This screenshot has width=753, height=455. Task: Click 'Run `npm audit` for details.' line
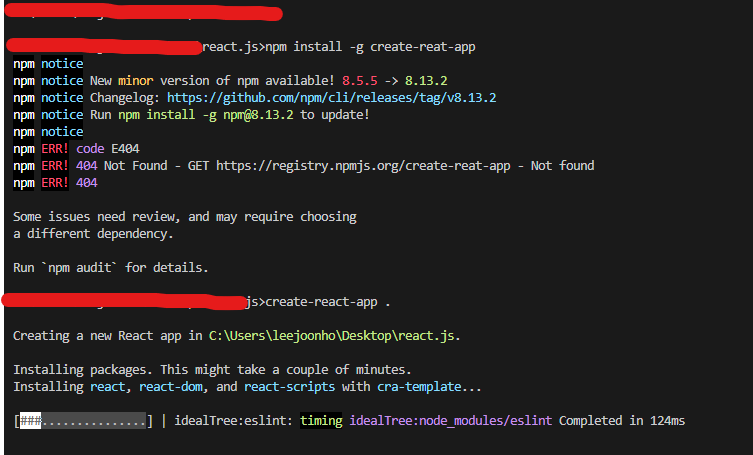pyautogui.click(x=111, y=268)
